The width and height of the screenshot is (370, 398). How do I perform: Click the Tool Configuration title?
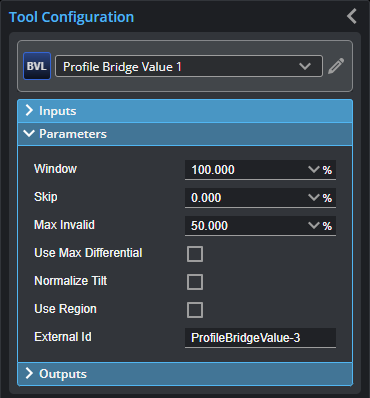click(x=71, y=17)
